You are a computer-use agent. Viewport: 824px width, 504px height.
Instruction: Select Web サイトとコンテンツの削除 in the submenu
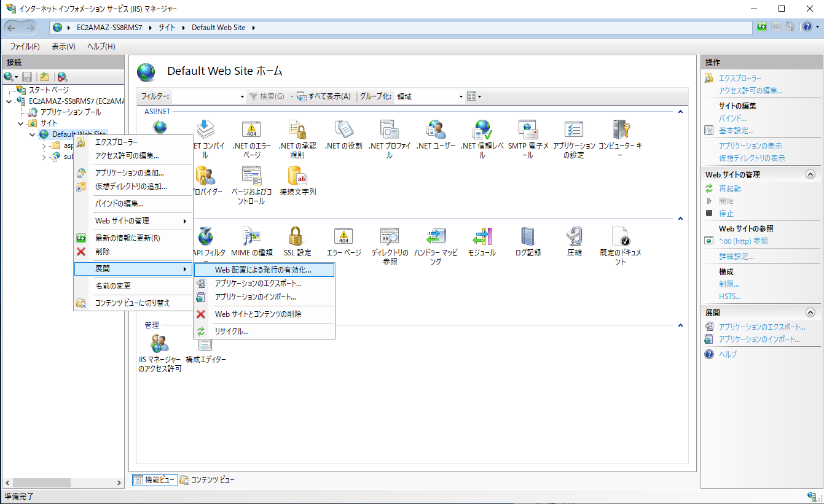pyautogui.click(x=264, y=314)
